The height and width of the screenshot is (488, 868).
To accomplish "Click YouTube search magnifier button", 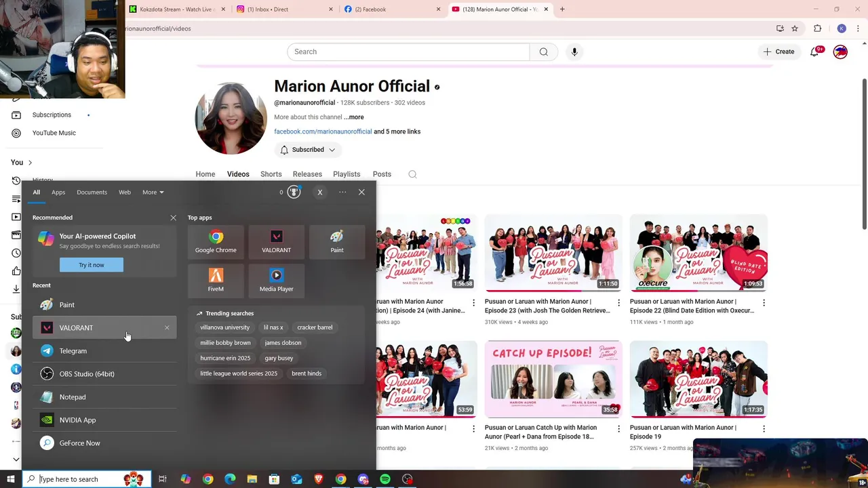I will point(544,52).
